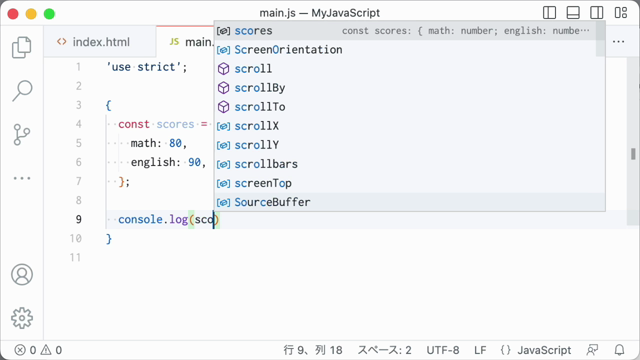
Task: Toggle the primary side bar layout button
Action: click(x=549, y=13)
